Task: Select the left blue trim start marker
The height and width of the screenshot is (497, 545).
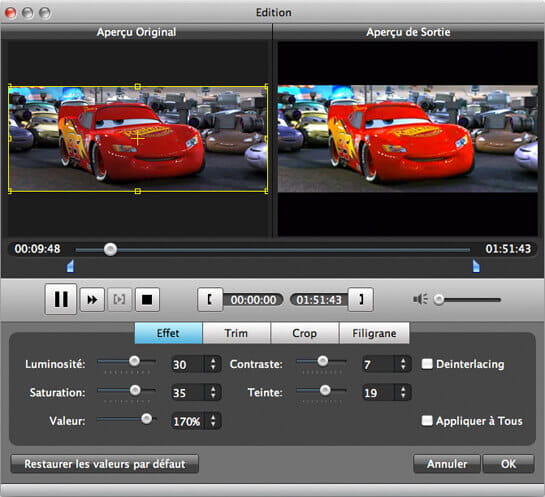Action: tap(70, 266)
